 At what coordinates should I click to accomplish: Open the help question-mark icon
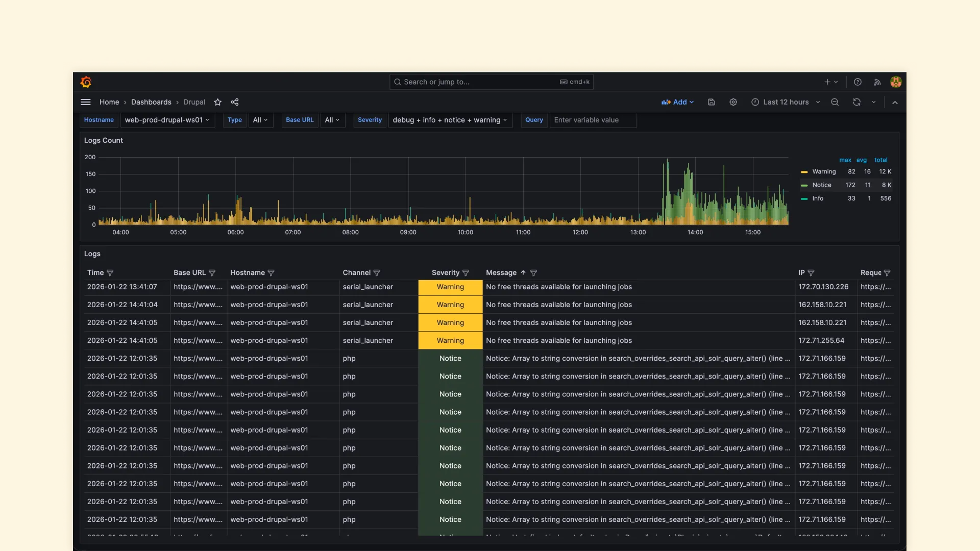pos(858,82)
